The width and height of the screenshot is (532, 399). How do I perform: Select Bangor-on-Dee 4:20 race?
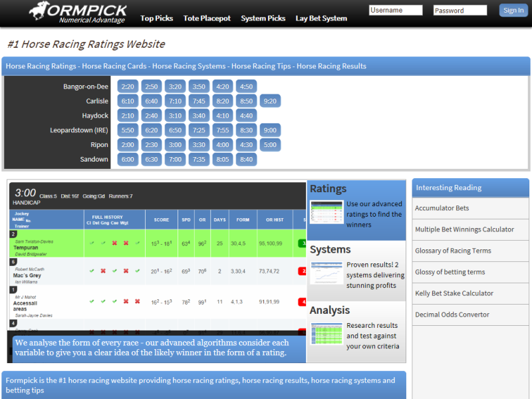click(223, 86)
